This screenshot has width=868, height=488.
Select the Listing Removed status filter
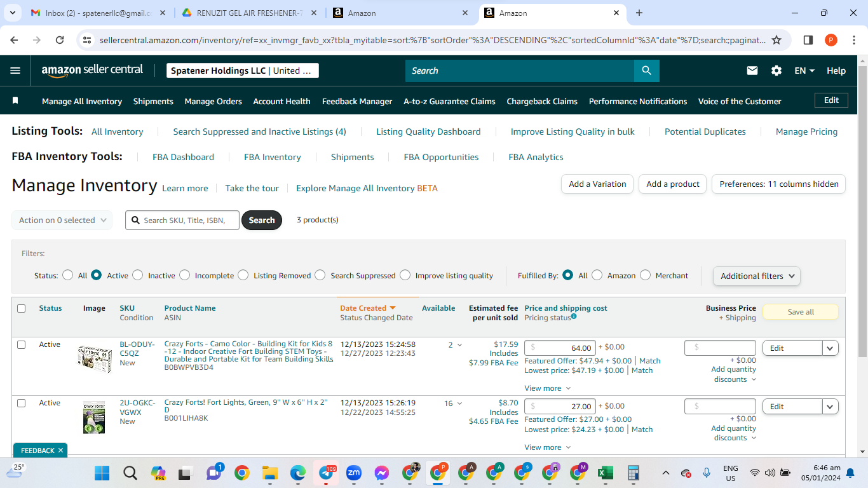(243, 275)
